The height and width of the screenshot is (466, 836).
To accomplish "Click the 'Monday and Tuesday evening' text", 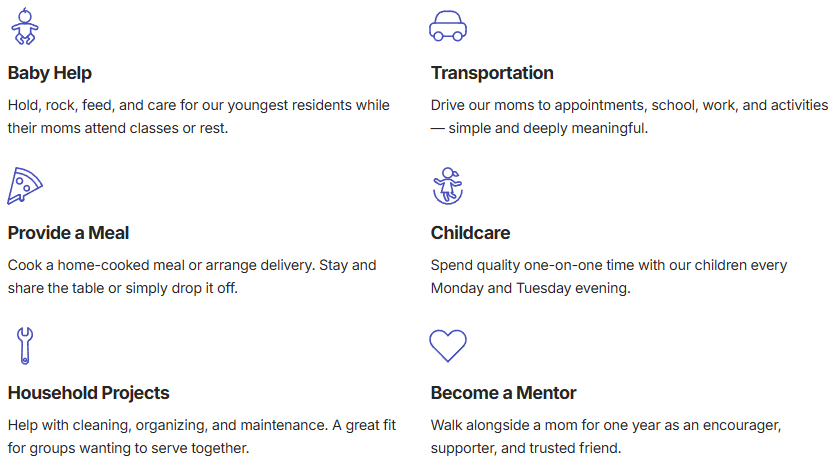I will tap(532, 289).
